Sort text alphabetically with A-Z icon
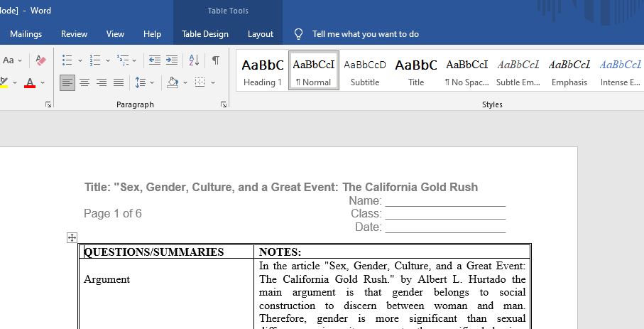644x329 pixels. [194, 60]
